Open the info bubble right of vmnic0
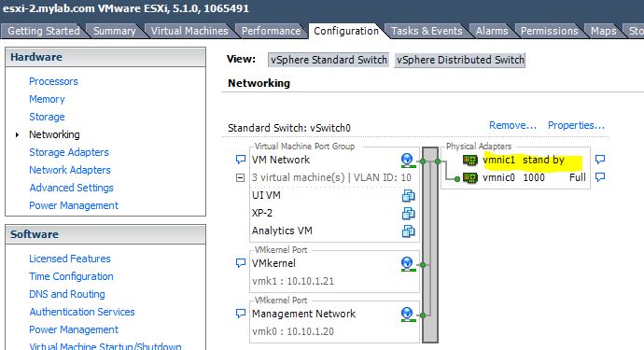Image resolution: width=644 pixels, height=350 pixels. click(600, 177)
